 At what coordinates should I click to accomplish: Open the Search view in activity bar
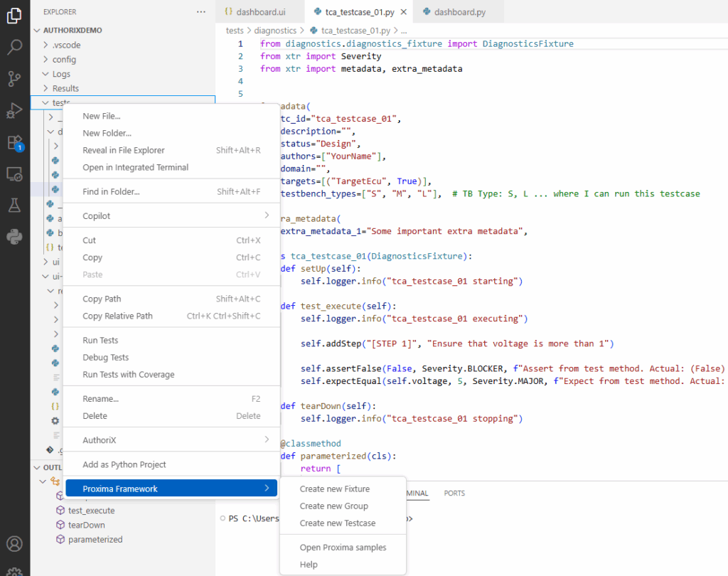click(x=14, y=48)
